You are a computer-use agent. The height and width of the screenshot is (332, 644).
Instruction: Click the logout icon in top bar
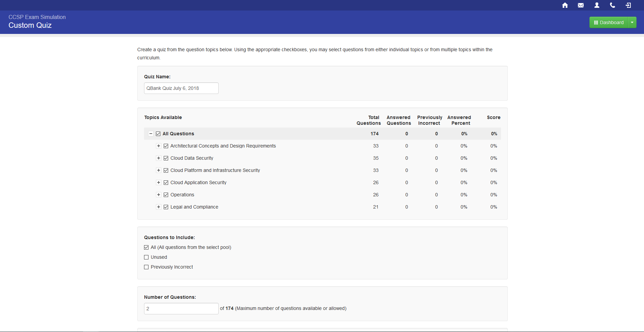628,5
